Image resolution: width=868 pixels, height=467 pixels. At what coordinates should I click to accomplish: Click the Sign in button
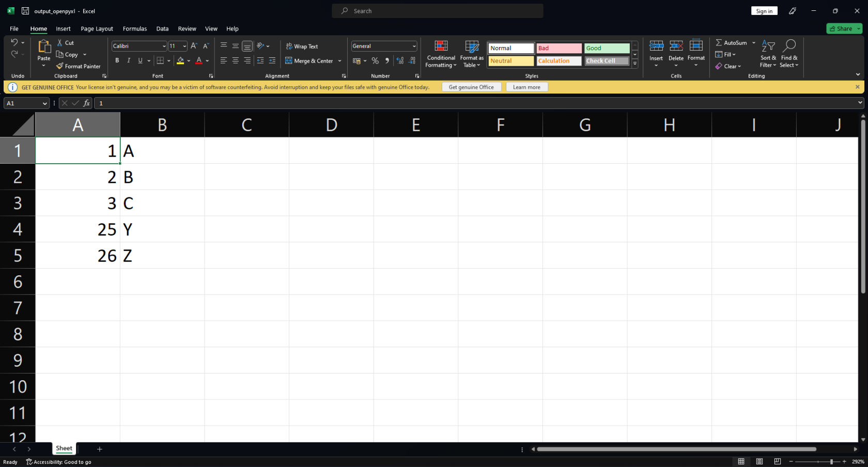(764, 11)
